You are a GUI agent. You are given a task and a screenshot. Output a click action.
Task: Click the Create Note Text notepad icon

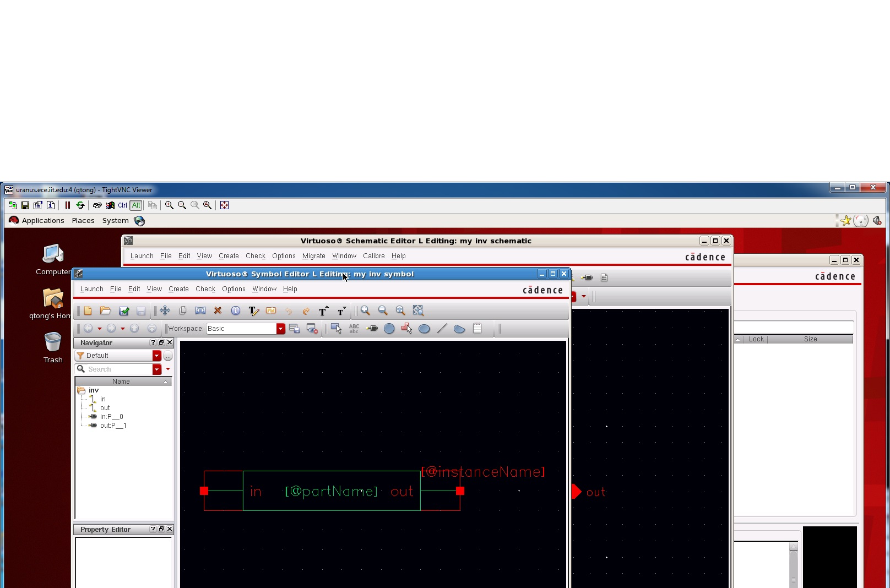coord(477,329)
